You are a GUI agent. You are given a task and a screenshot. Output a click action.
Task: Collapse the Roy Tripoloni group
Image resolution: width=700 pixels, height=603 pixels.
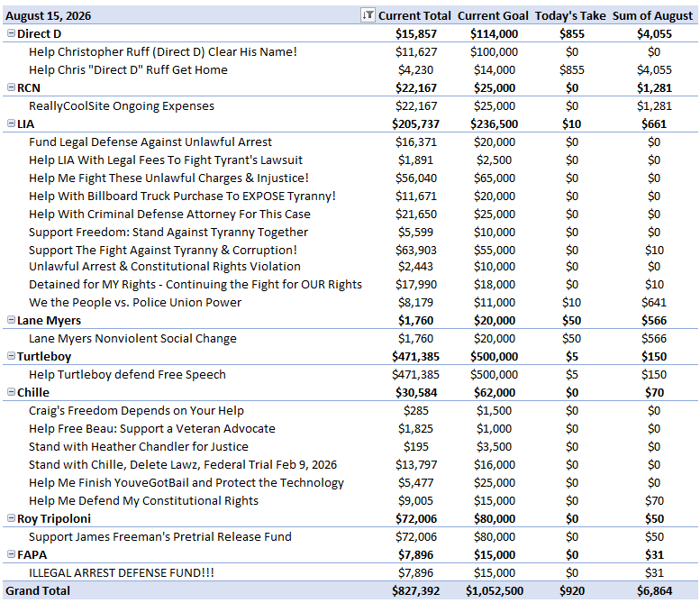(11, 518)
